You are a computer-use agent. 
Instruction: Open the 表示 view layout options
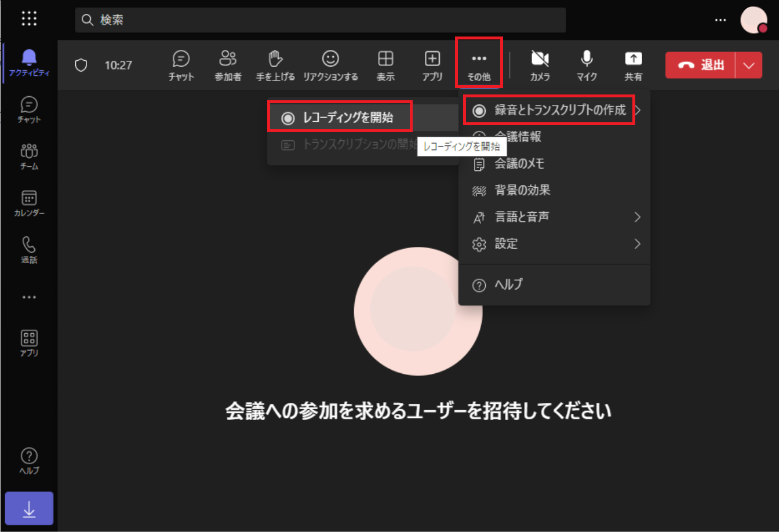pos(385,64)
